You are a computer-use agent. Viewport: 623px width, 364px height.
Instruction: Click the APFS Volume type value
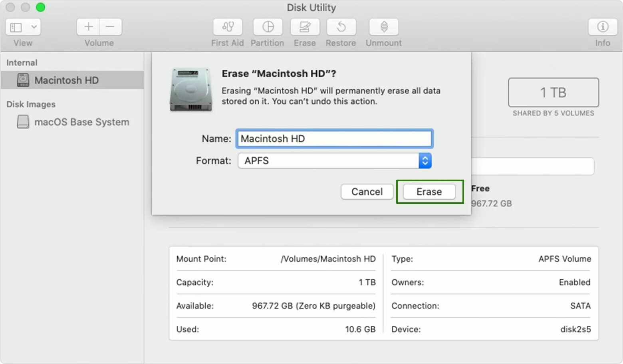pyautogui.click(x=565, y=259)
